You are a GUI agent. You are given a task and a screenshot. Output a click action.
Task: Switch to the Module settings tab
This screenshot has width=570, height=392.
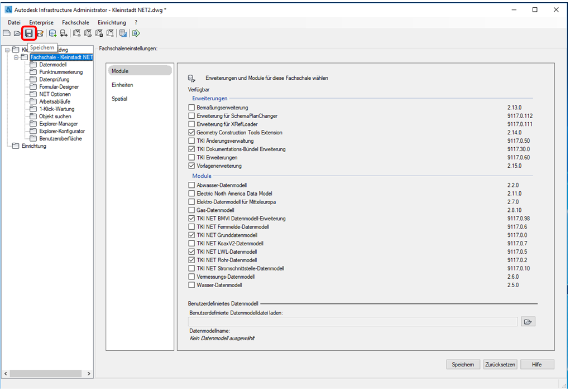pos(140,71)
